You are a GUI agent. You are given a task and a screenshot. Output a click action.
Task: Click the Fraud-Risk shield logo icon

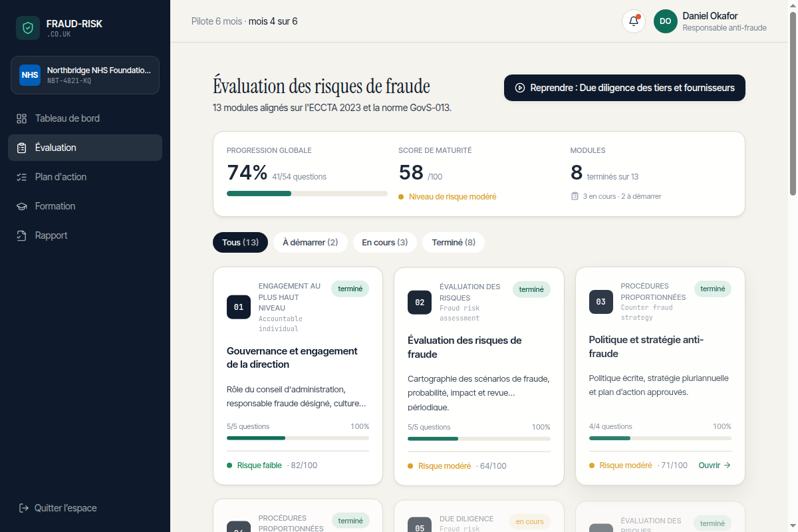coord(28,28)
